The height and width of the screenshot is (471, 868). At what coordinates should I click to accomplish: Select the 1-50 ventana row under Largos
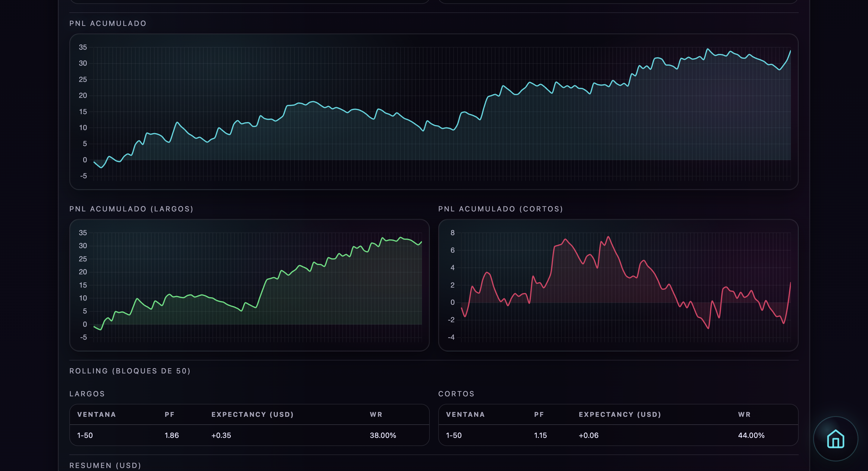(85, 435)
